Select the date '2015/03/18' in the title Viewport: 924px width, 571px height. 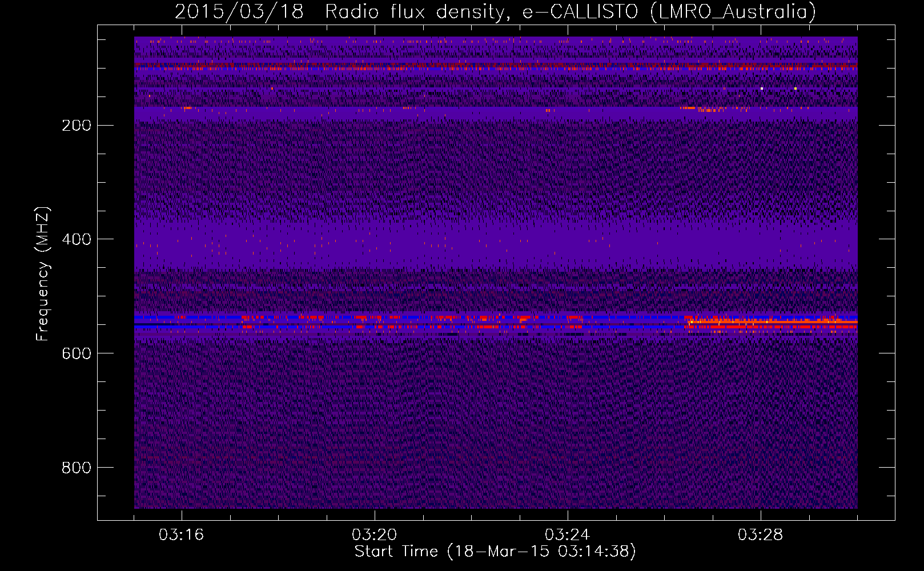[239, 12]
